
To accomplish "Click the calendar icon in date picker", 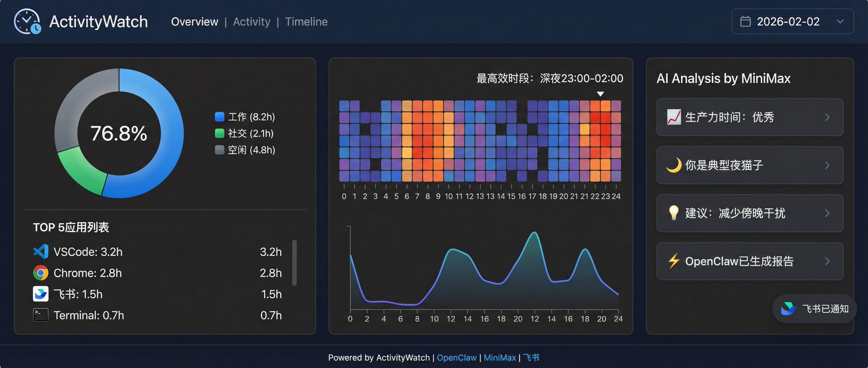I will [x=746, y=22].
